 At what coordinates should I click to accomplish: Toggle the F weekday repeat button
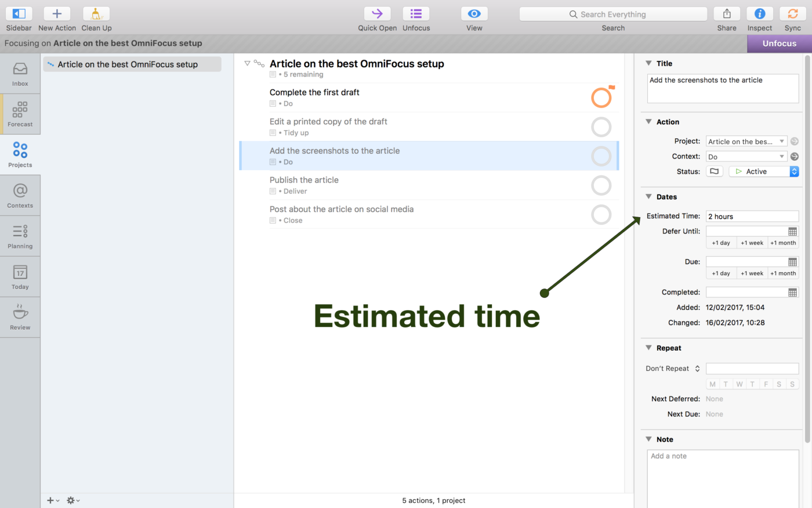click(x=766, y=384)
